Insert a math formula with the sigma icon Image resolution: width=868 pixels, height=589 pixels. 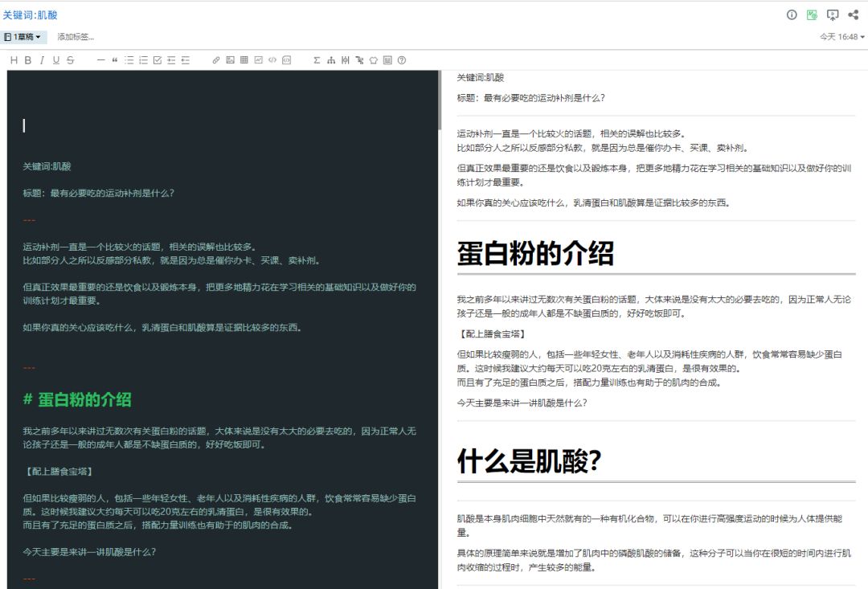(317, 60)
